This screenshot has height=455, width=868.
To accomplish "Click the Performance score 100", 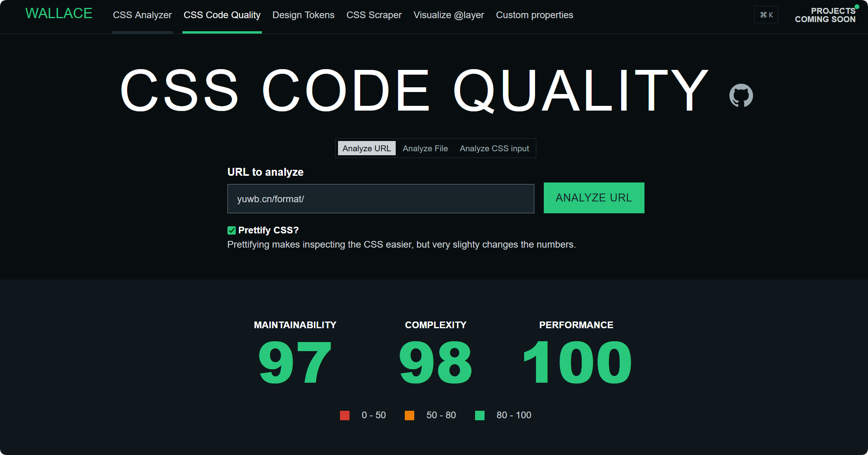I will [x=577, y=363].
